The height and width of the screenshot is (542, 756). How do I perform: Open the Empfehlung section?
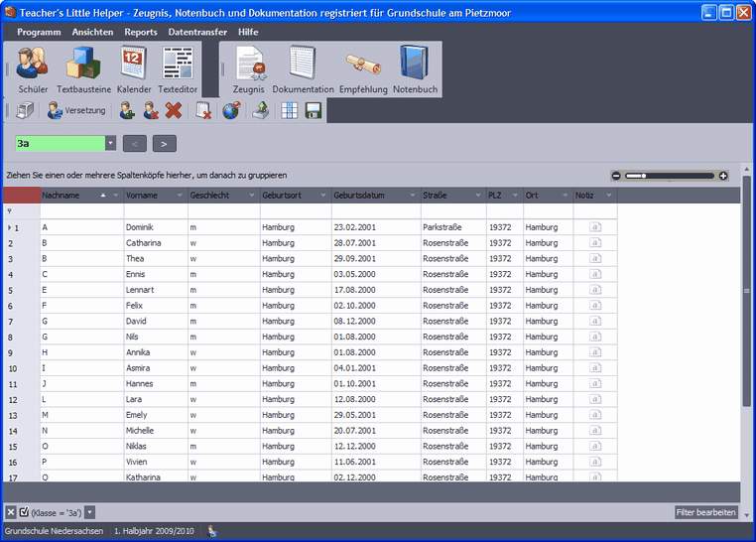coord(363,69)
